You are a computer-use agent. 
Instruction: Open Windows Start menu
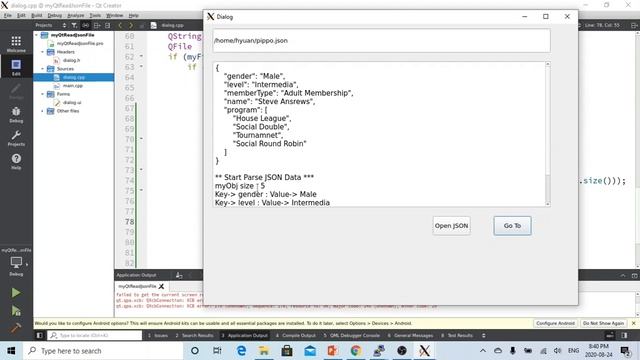pos(11,351)
